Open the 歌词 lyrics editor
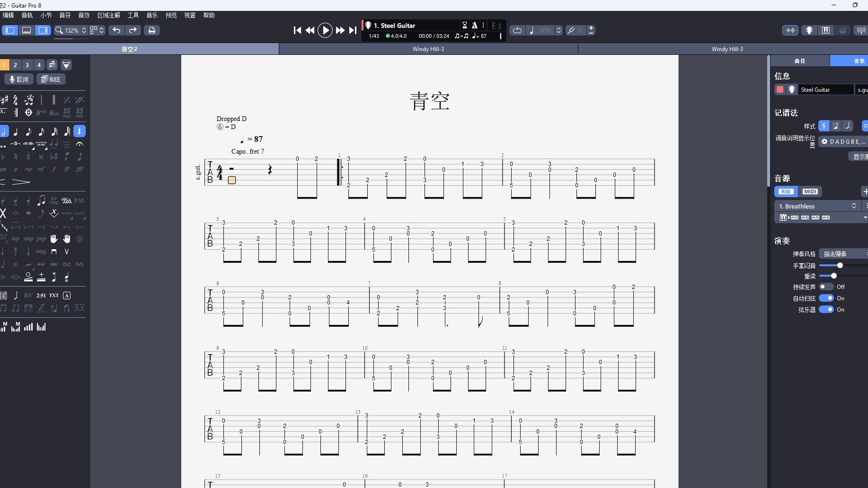868x488 pixels. point(19,79)
